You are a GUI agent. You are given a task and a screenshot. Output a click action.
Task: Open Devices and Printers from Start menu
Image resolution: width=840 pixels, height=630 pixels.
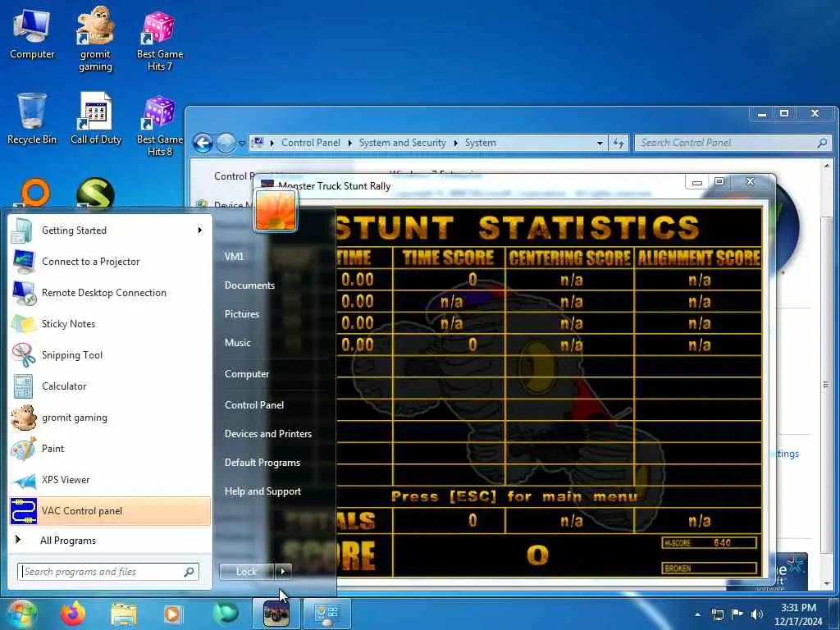coord(268,434)
